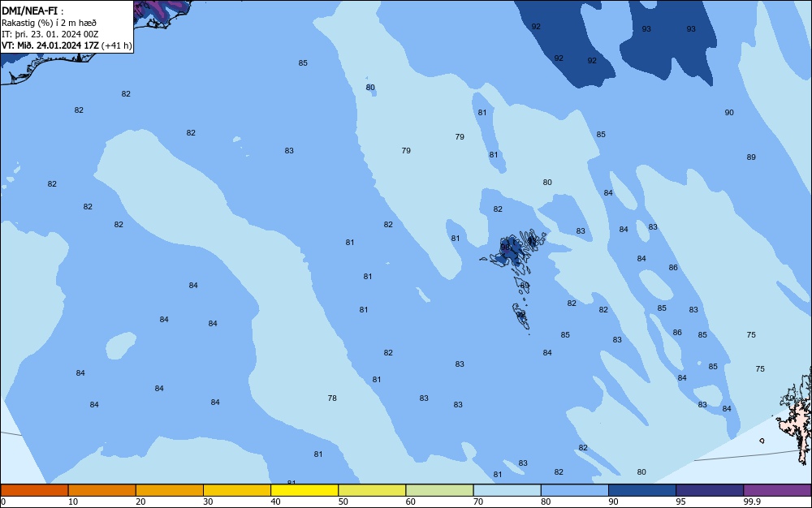Click the "Rakastig (%) í 2 m hæð" label
This screenshot has height=508, width=812.
pyautogui.click(x=49, y=23)
